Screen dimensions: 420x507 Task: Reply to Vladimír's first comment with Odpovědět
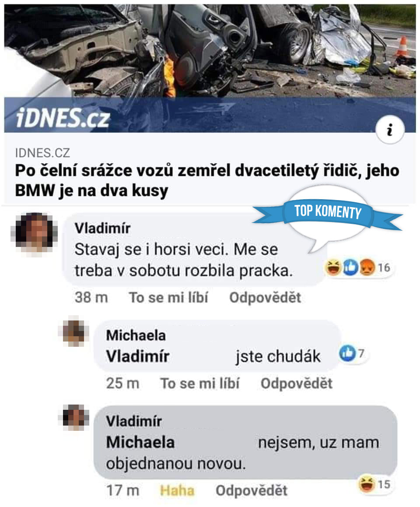tap(265, 297)
